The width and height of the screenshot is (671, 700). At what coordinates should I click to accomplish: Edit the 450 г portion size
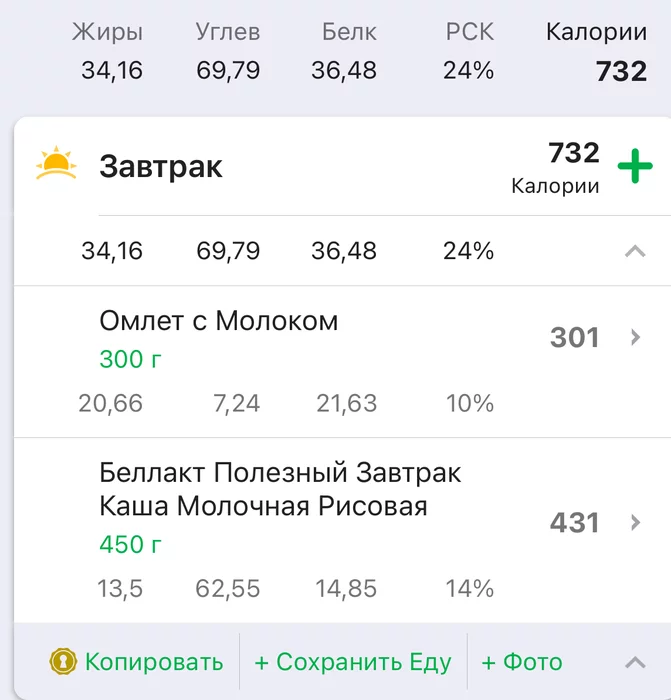tap(130, 544)
